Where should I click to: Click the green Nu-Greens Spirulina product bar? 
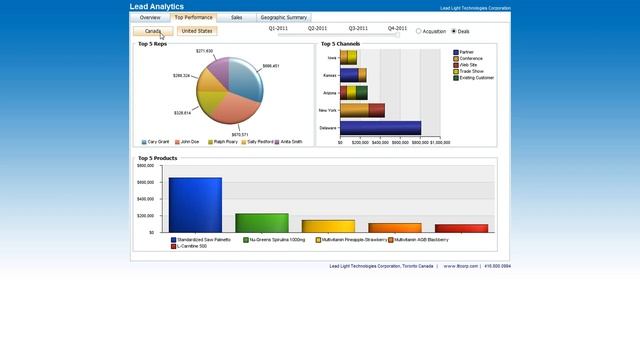point(262,223)
